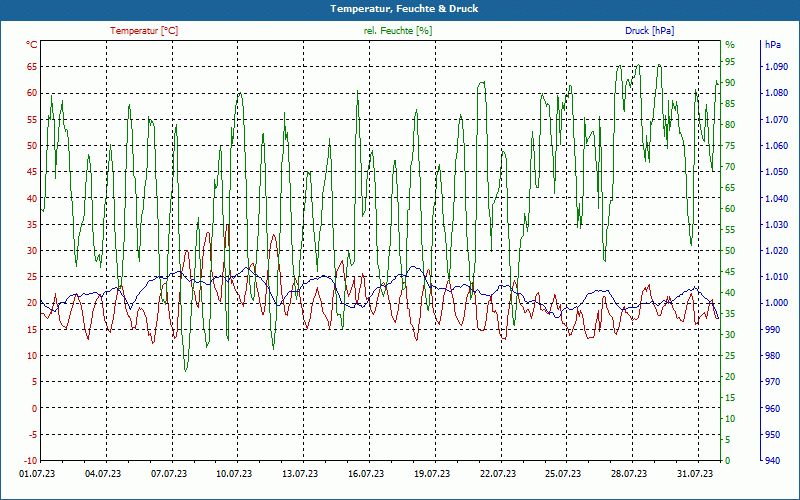Click green humidity axis value "90"
The height and width of the screenshot is (500, 800).
[731, 83]
